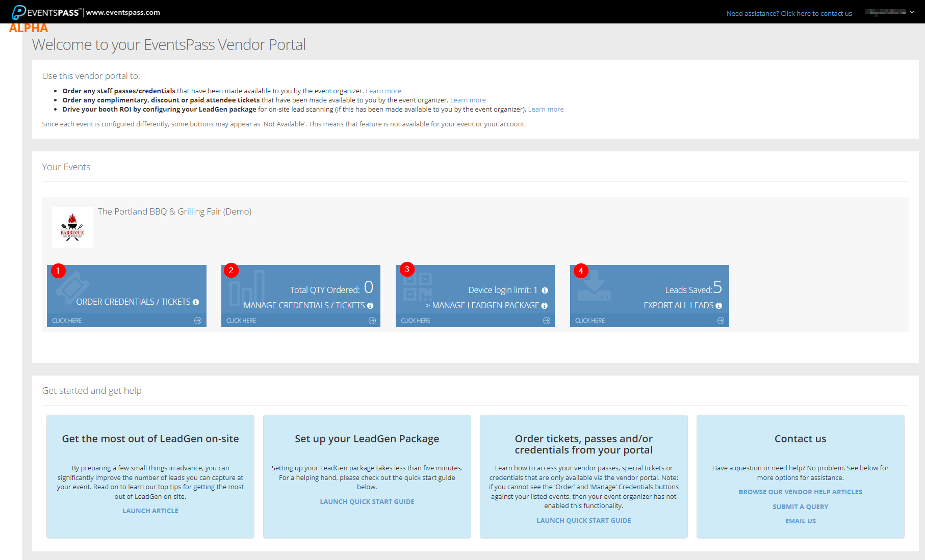Click 'Contact us' card heading

[801, 439]
